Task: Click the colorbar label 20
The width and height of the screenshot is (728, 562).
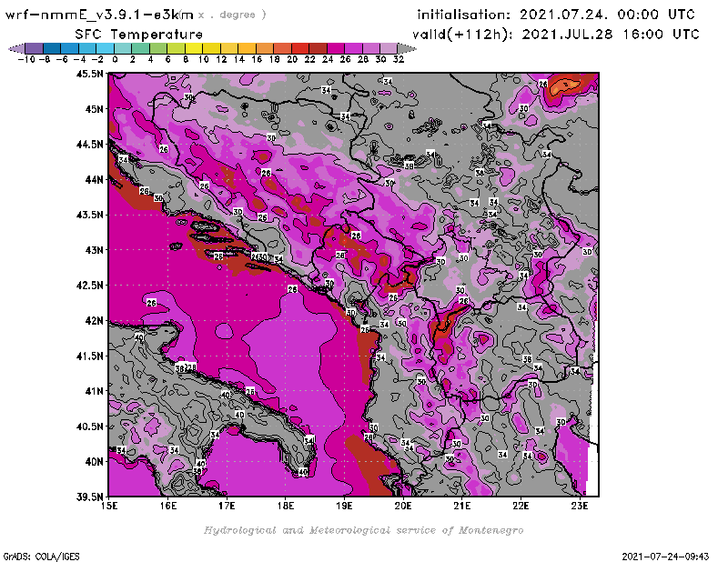Action: (x=291, y=60)
